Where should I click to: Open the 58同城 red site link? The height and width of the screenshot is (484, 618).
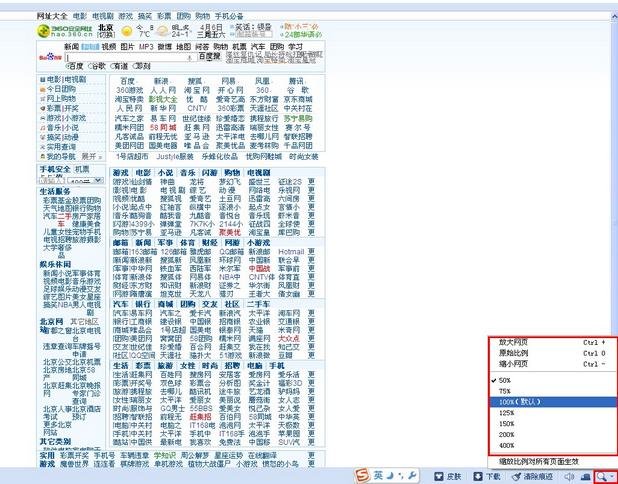coord(163,127)
